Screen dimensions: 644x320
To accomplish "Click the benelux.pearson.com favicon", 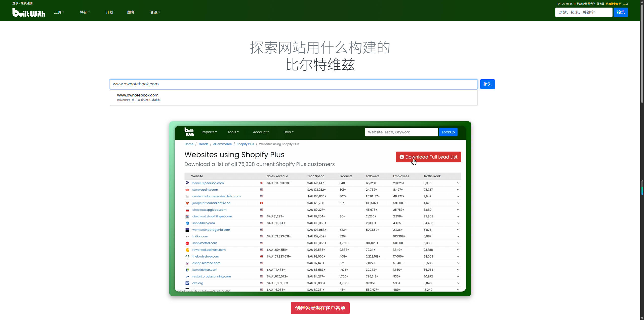I will (187, 183).
